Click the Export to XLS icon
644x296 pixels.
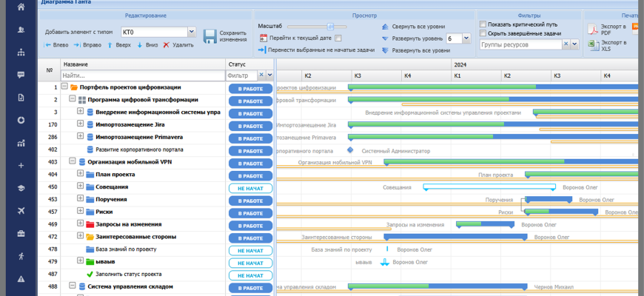click(594, 46)
